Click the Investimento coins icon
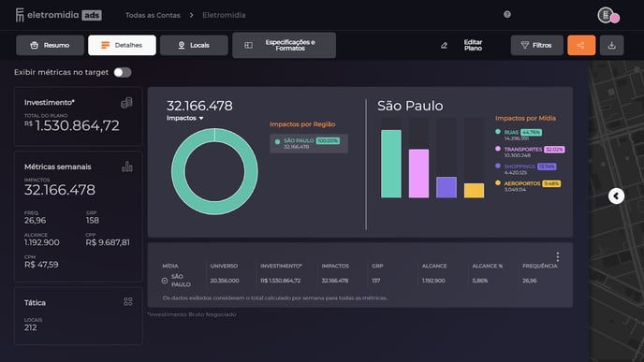The width and height of the screenshot is (644, 362). click(x=126, y=103)
